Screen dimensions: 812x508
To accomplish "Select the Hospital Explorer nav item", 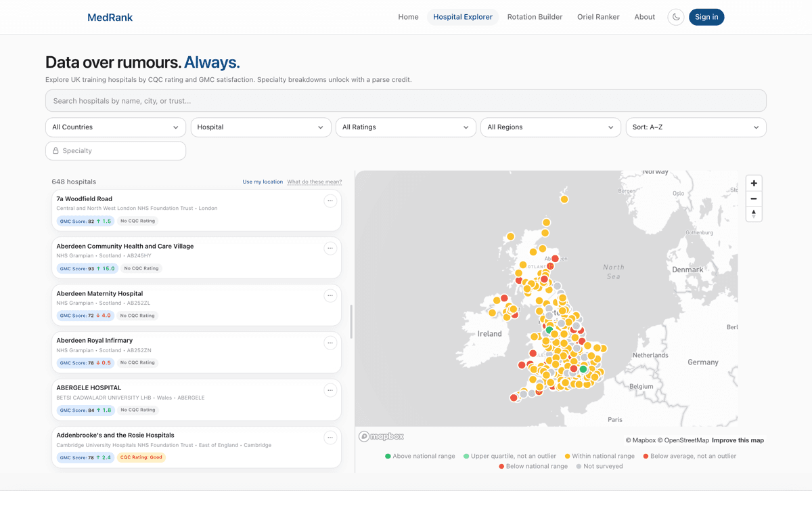I will [x=463, y=17].
